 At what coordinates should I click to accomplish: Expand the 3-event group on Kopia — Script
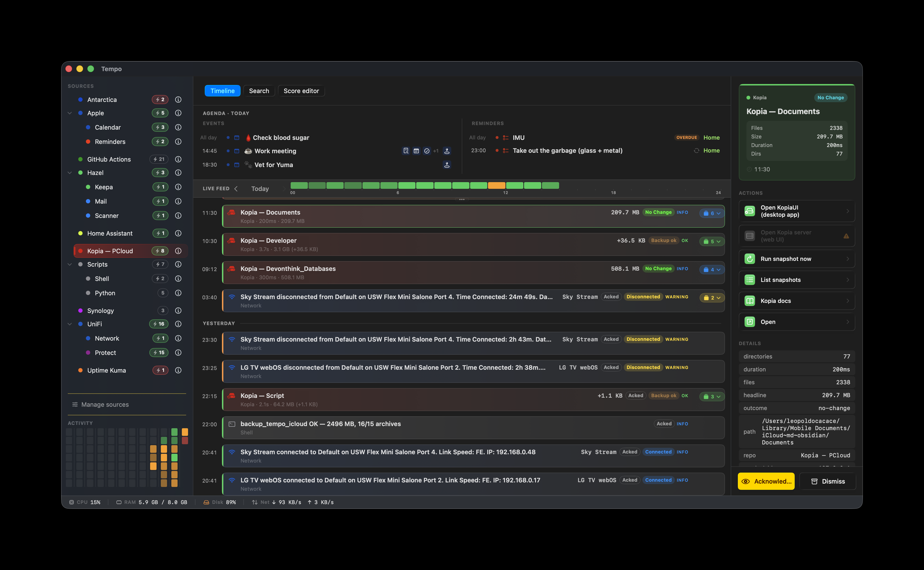point(712,396)
